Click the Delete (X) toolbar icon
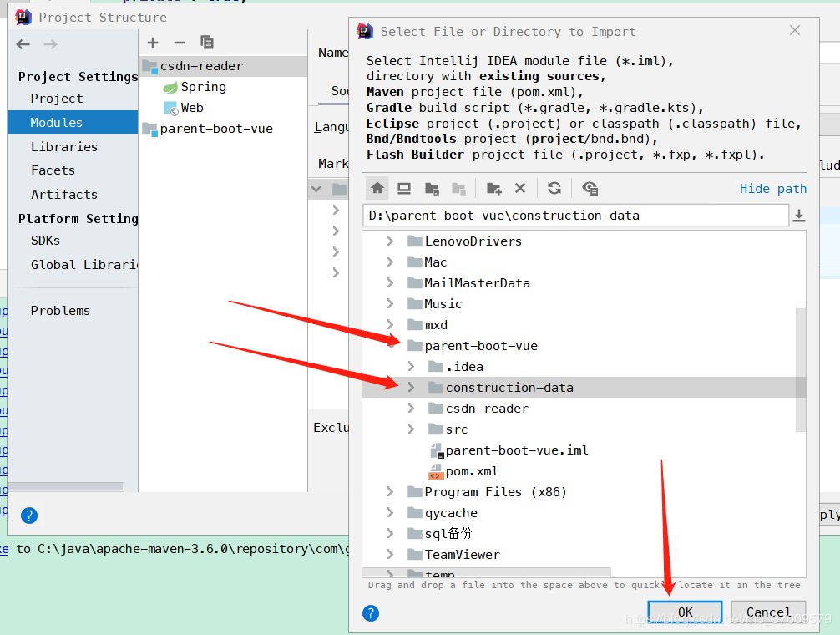840x635 pixels. tap(520, 188)
